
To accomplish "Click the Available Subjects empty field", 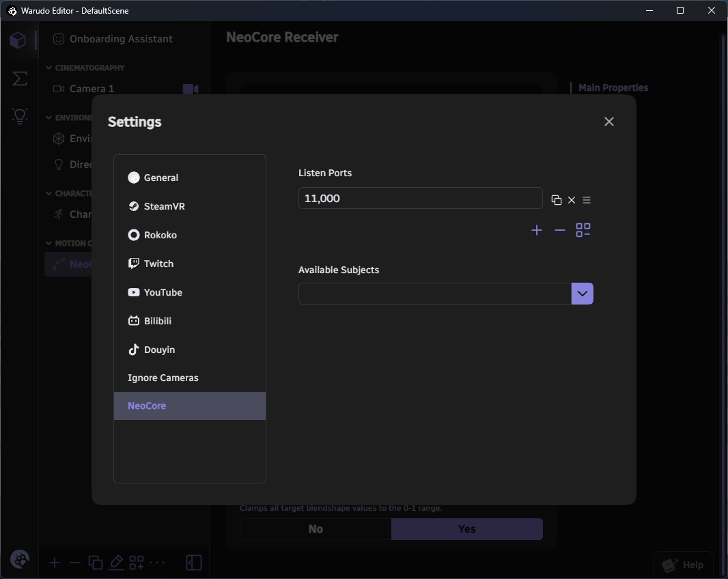I will click(435, 294).
